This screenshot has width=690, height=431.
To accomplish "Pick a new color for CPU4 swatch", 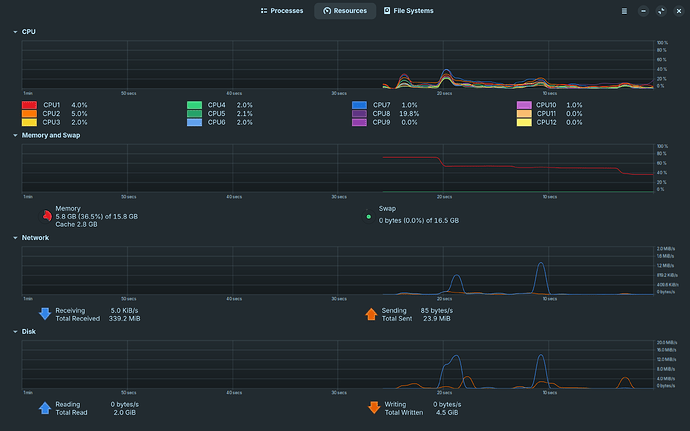I will [195, 105].
